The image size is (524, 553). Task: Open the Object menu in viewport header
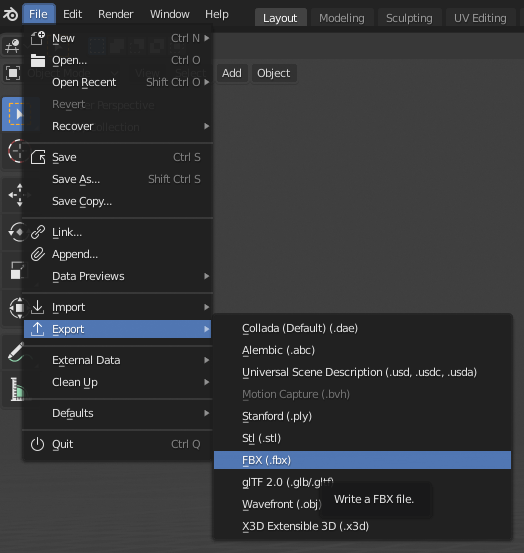(274, 73)
